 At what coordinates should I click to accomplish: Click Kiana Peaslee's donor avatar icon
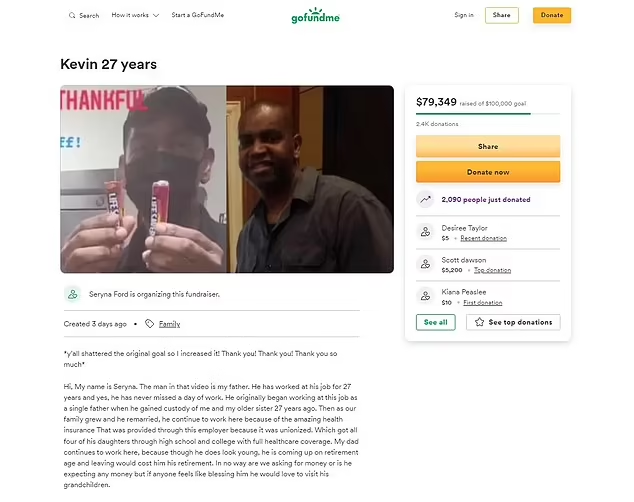pyautogui.click(x=425, y=296)
